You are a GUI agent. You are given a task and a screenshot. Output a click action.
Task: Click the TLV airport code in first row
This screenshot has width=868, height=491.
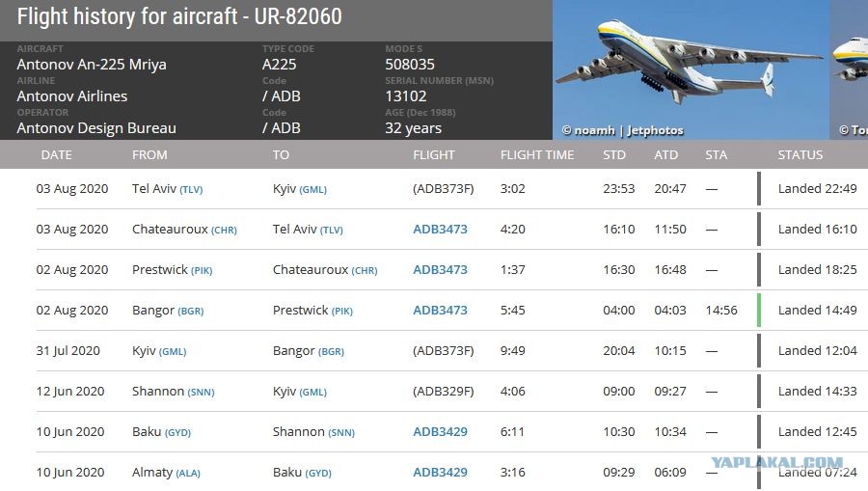point(191,189)
